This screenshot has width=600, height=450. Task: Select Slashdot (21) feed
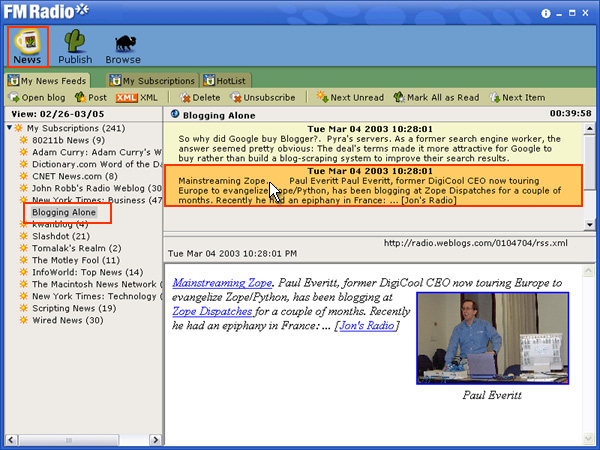pos(61,236)
